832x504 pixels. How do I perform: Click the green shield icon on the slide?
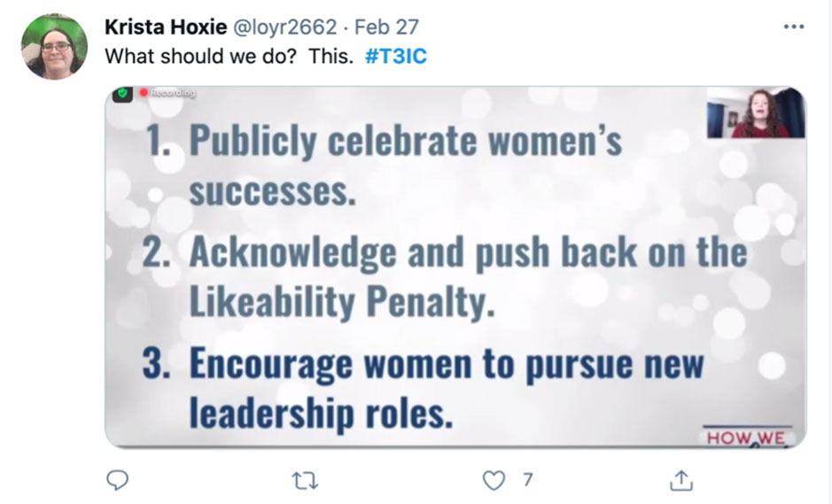click(x=124, y=94)
